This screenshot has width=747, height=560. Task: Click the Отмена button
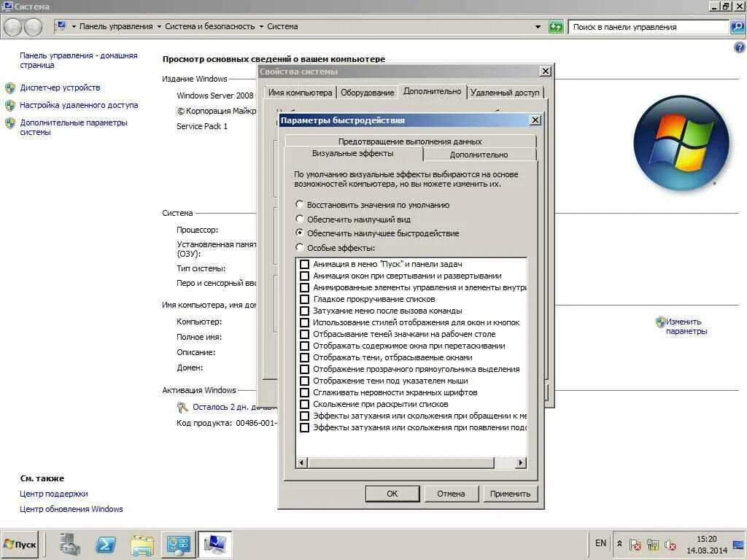(x=451, y=494)
